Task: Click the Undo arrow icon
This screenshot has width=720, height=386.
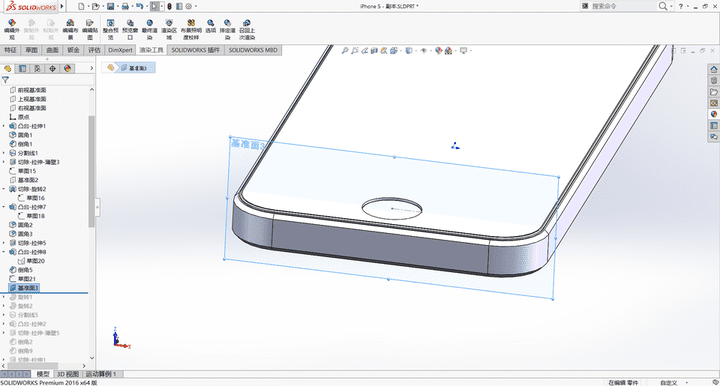Action: (x=139, y=6)
